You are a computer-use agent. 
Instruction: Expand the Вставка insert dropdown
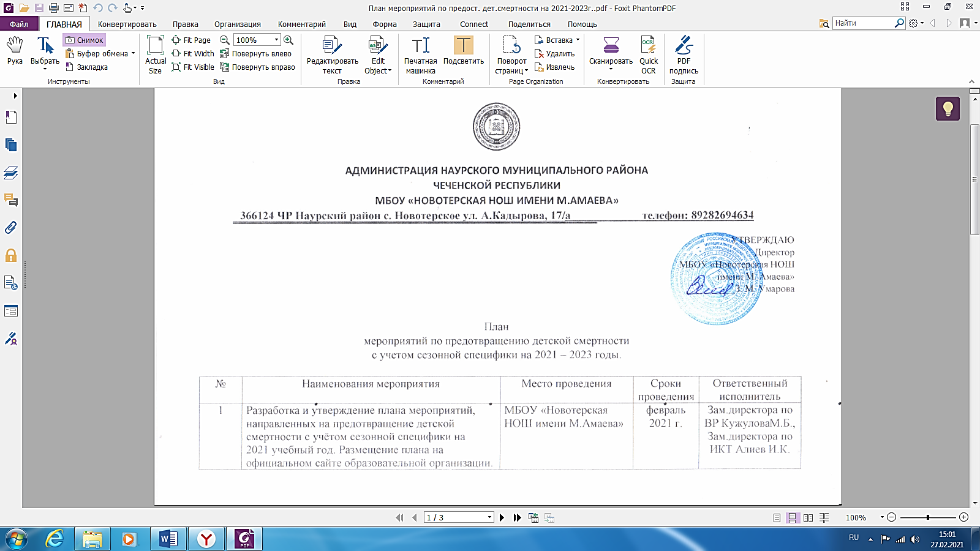[557, 40]
